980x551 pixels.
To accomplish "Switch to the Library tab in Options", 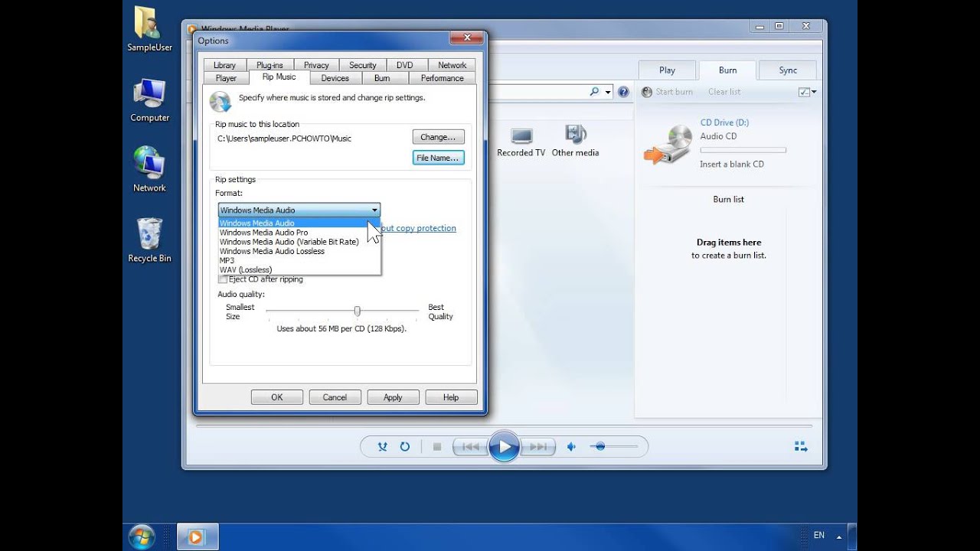I will (224, 65).
